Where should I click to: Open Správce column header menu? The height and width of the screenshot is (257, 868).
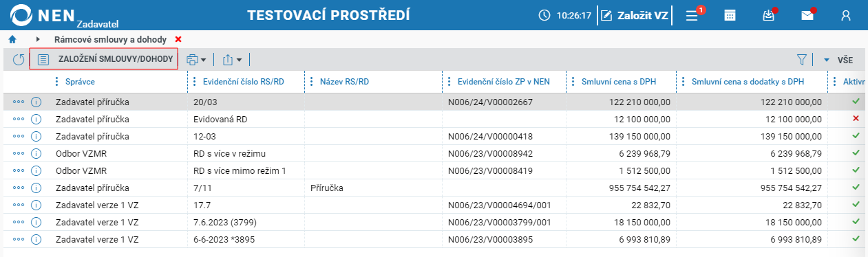[x=57, y=82]
